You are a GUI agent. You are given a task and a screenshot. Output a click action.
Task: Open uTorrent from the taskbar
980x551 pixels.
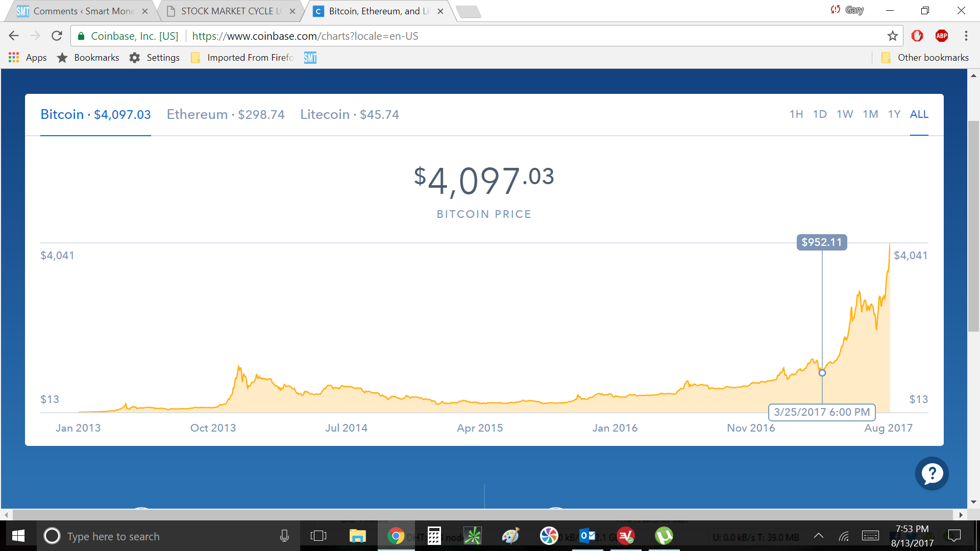click(664, 536)
